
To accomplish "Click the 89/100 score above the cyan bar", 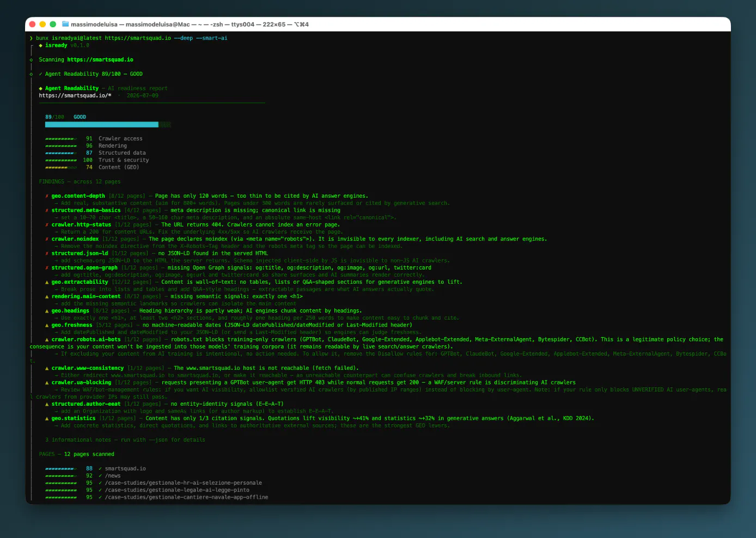I will click(54, 117).
